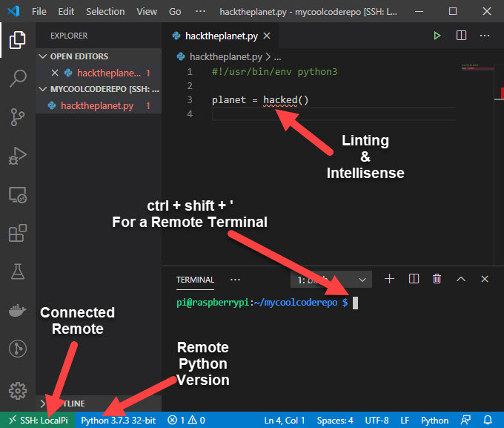Click SSH: LocalPi remote indicator
Image resolution: width=504 pixels, height=428 pixels.
[x=38, y=420]
